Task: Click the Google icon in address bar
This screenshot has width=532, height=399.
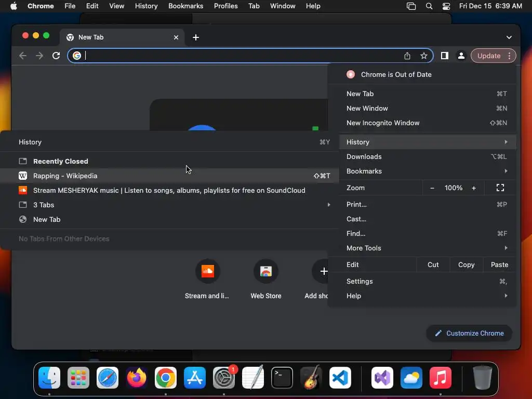Action: (77, 56)
